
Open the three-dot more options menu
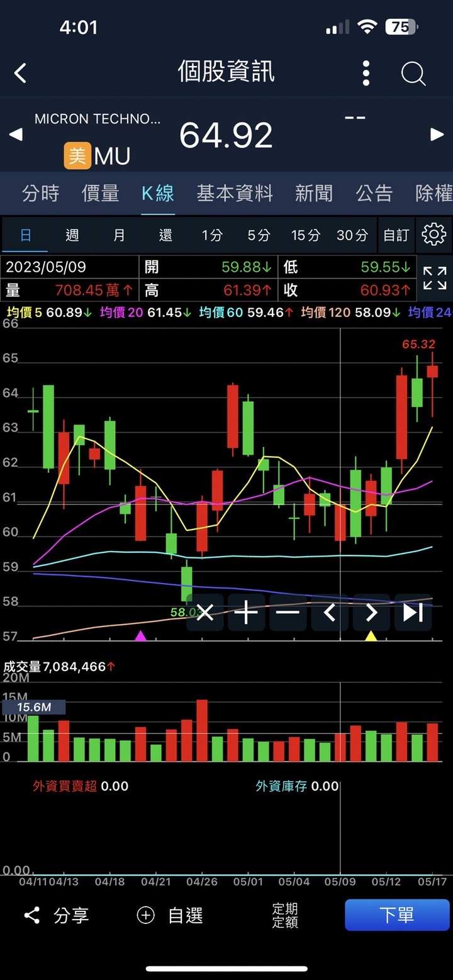point(366,73)
